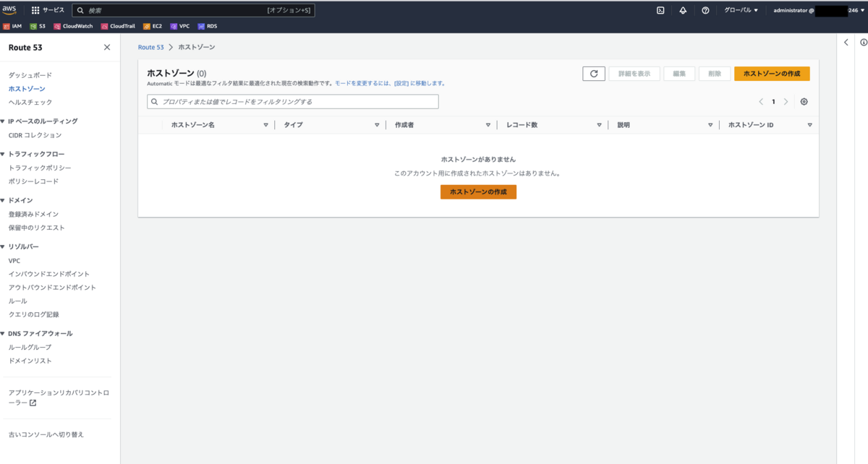
Task: Open the グローバル region dropdown
Action: [x=741, y=11]
